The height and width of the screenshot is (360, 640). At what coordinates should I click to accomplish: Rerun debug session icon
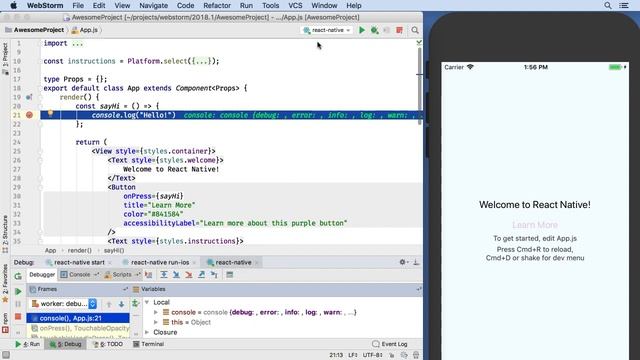click(18, 276)
